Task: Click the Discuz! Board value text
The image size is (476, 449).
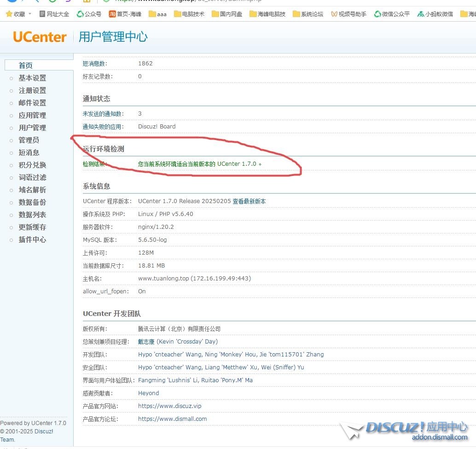Action: click(157, 127)
